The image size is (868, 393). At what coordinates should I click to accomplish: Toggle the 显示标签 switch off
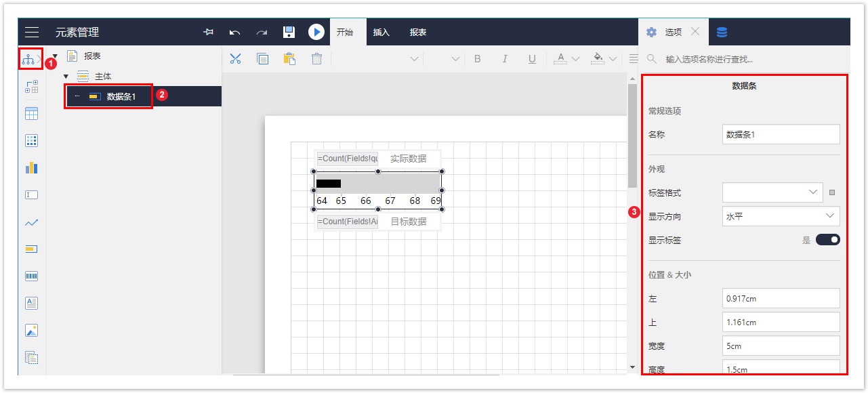click(x=827, y=240)
